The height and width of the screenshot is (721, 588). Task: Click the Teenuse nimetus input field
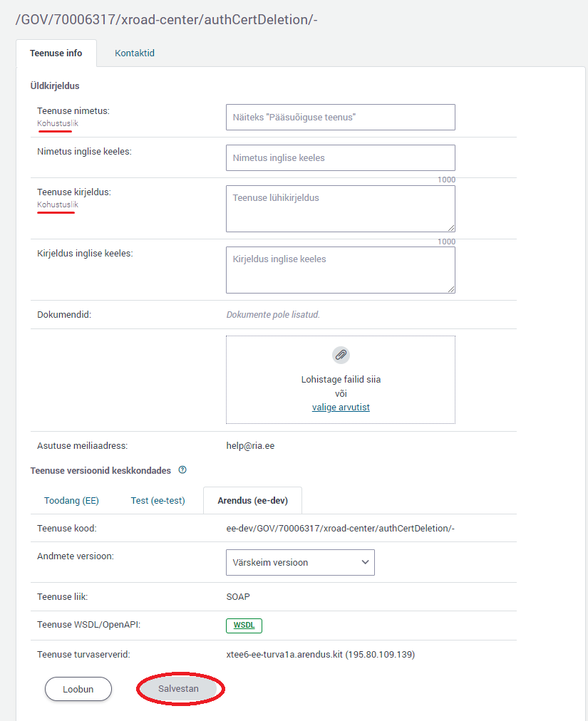point(340,118)
